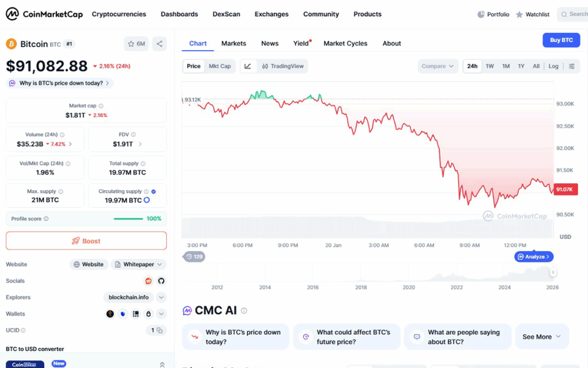The height and width of the screenshot is (368, 588).
Task: Add Bitcoin to watchlist via star button
Action: tap(136, 44)
